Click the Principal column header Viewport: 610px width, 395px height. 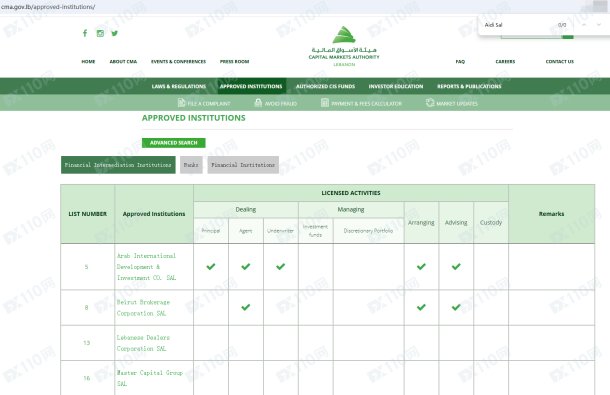coord(211,231)
